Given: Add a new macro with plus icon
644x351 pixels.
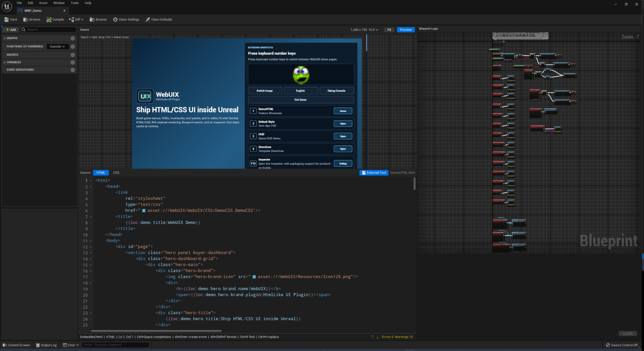Looking at the screenshot, I should coord(73,55).
